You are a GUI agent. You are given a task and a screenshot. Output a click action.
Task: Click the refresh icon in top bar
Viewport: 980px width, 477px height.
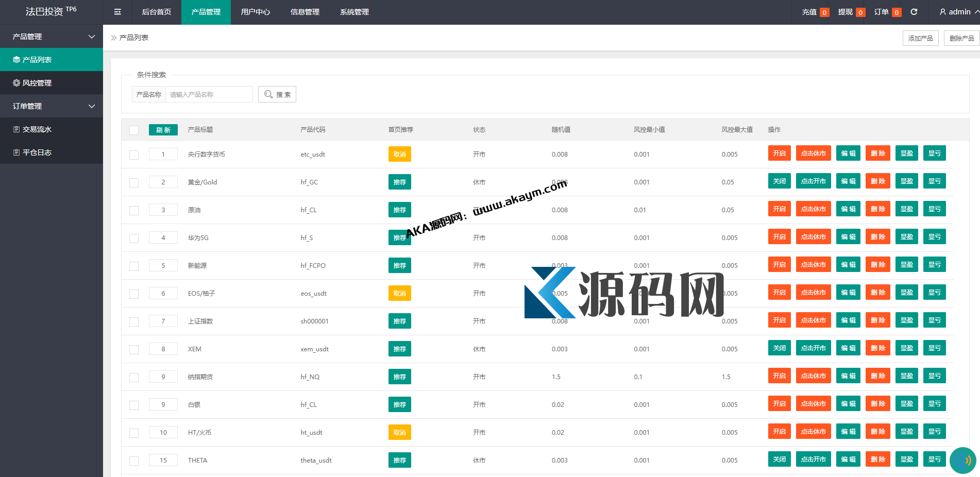914,12
